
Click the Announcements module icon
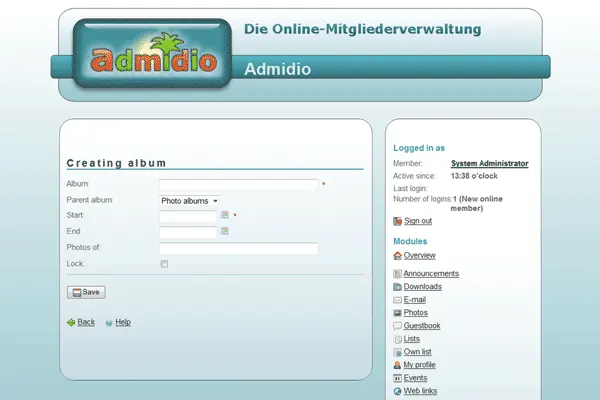(x=398, y=274)
